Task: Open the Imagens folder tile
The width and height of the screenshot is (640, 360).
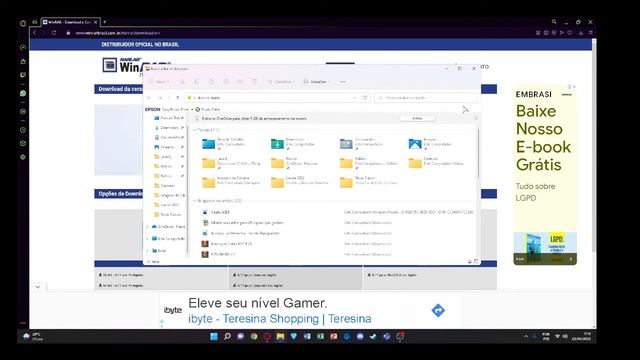Action: (431, 143)
